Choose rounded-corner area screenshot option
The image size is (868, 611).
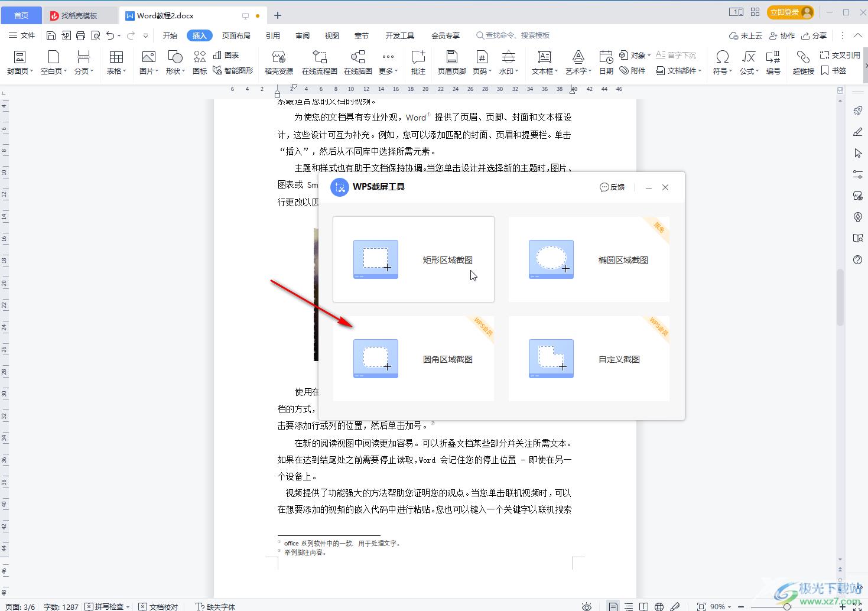414,359
